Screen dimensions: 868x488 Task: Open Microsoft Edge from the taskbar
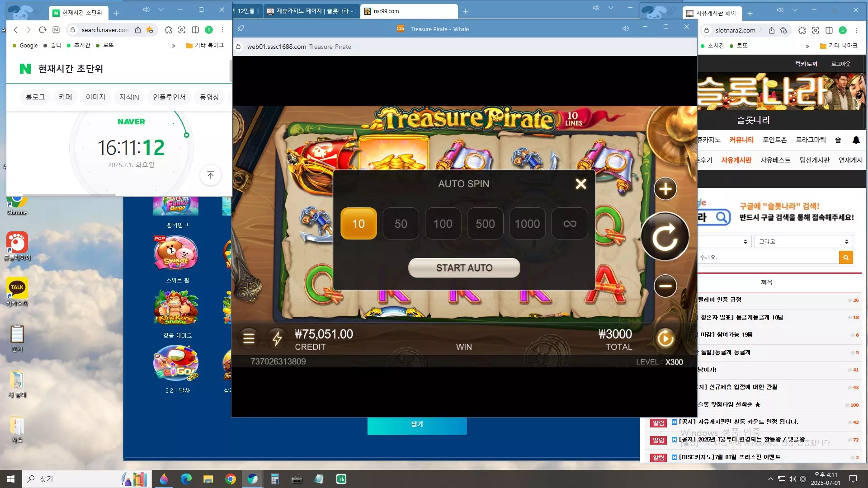pos(186,479)
